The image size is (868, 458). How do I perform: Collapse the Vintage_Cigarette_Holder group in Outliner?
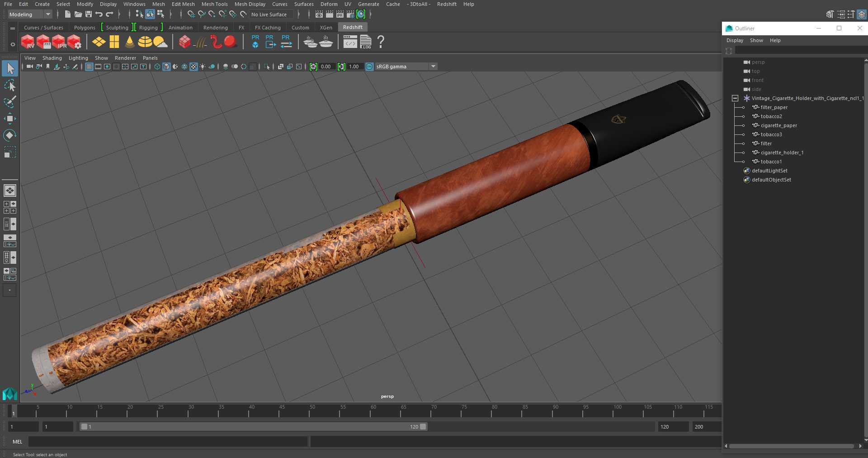click(x=735, y=98)
